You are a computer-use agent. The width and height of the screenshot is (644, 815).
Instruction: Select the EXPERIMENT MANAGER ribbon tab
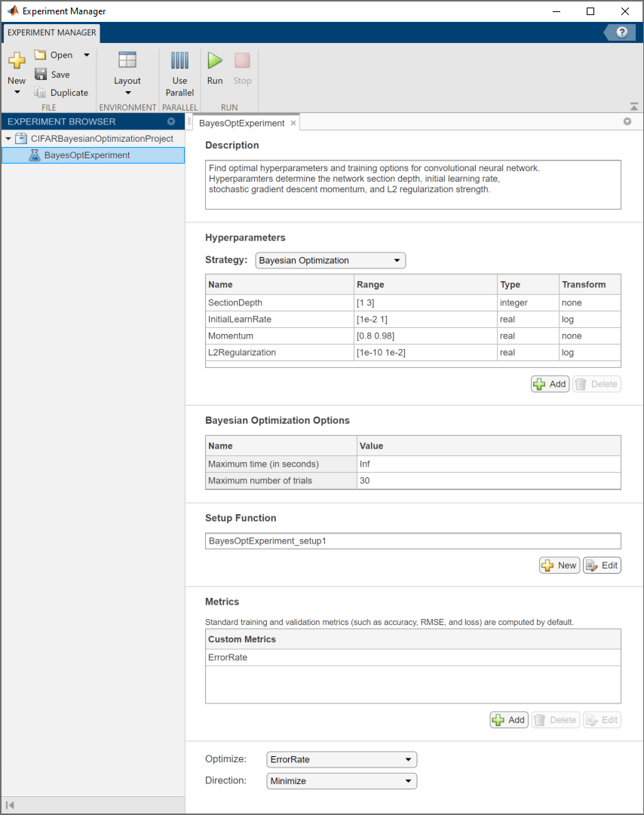[51, 32]
